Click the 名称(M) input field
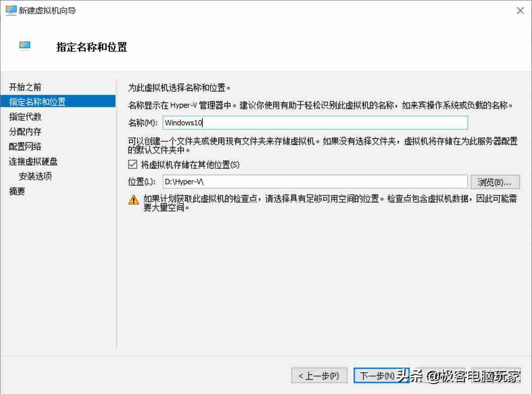 coord(315,123)
